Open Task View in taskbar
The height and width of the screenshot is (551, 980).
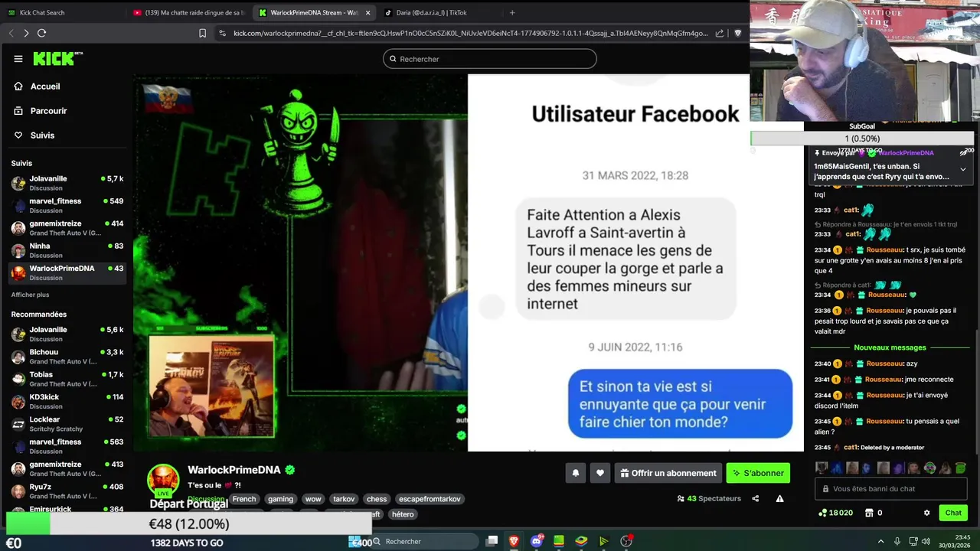pyautogui.click(x=492, y=541)
